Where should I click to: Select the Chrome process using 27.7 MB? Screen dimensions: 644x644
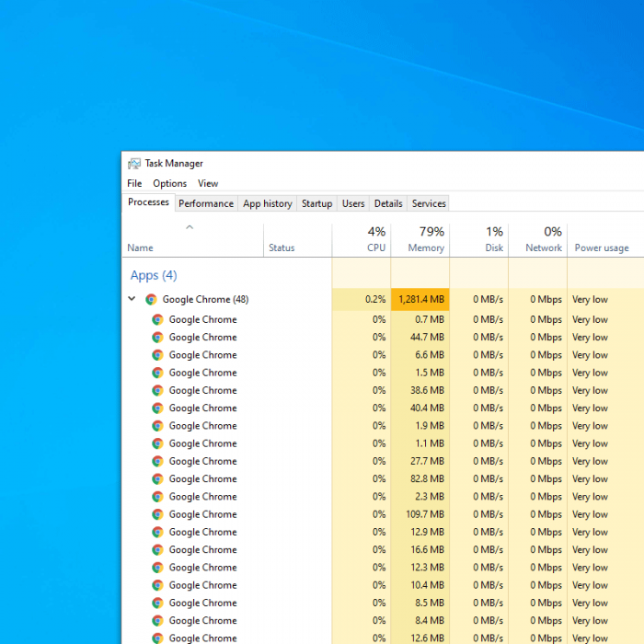[x=202, y=461]
